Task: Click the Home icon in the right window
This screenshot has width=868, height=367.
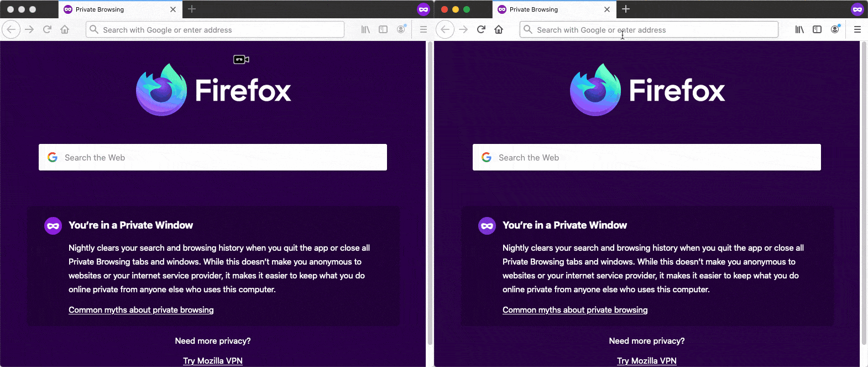Action: tap(499, 30)
